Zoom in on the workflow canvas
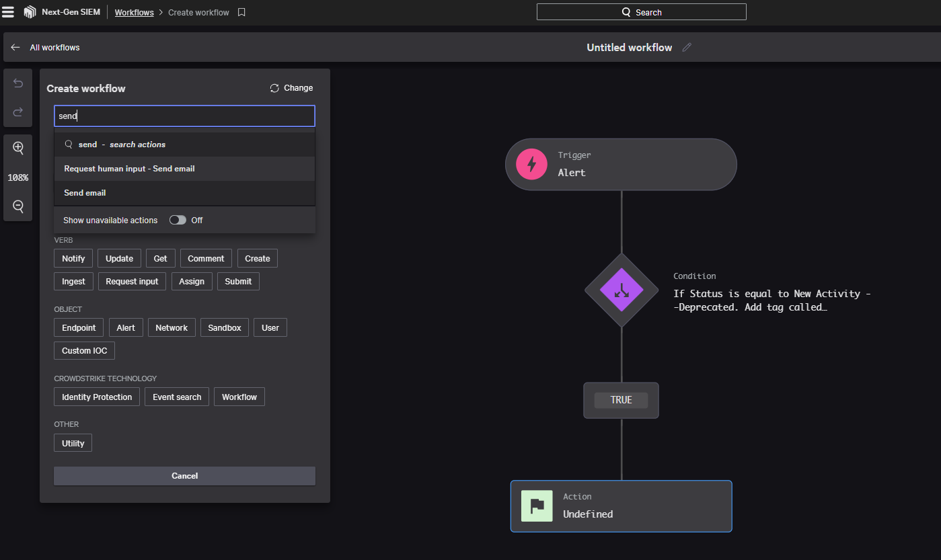Viewport: 941px width, 560px height. point(18,148)
